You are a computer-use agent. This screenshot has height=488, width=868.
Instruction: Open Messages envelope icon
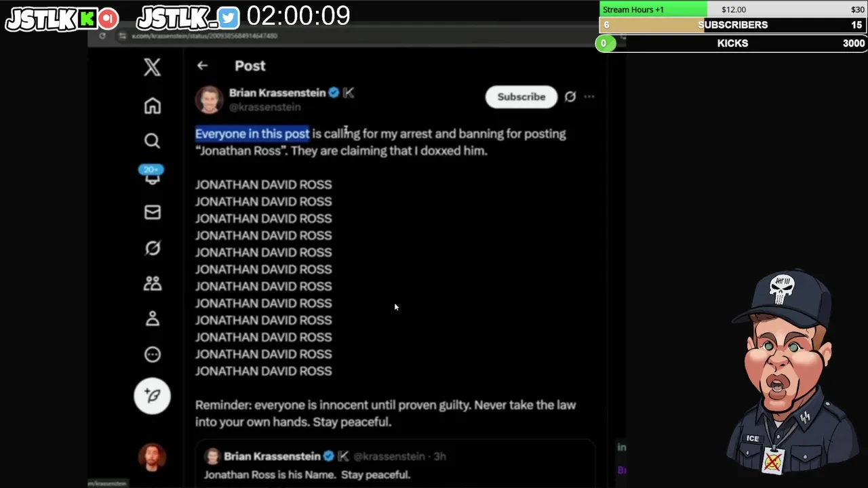tap(153, 213)
